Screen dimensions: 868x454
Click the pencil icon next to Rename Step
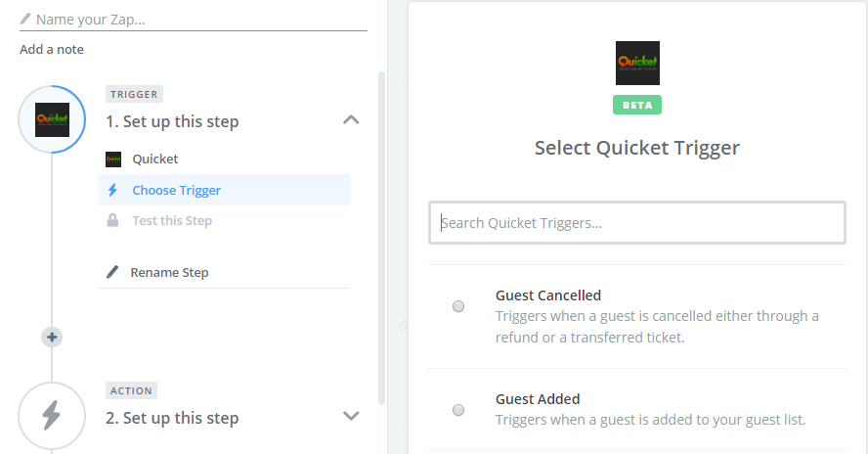click(x=112, y=272)
